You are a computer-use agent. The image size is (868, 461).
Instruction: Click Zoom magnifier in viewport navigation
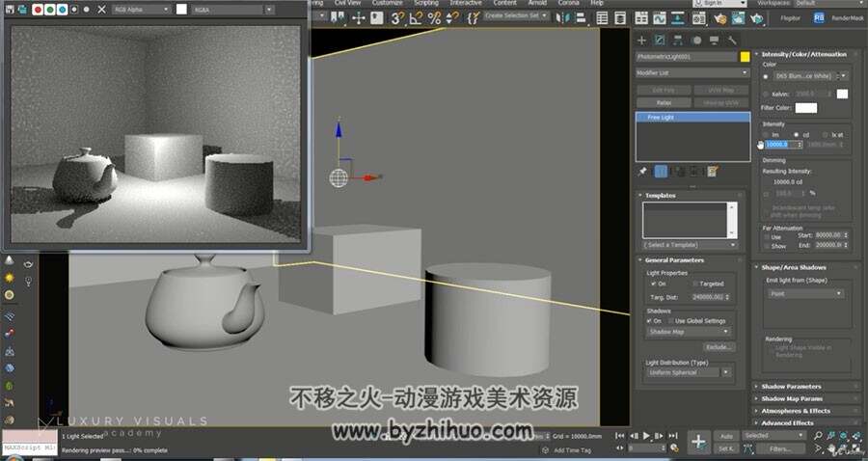point(818,436)
